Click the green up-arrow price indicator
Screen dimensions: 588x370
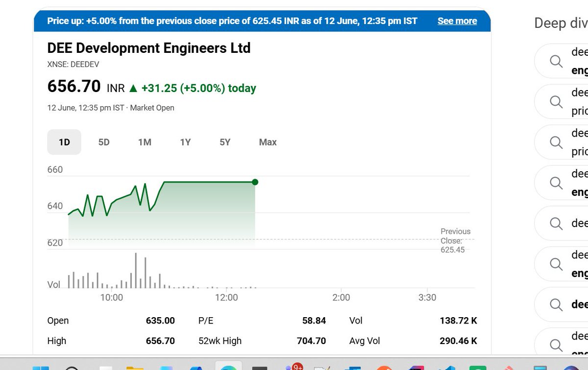point(133,88)
